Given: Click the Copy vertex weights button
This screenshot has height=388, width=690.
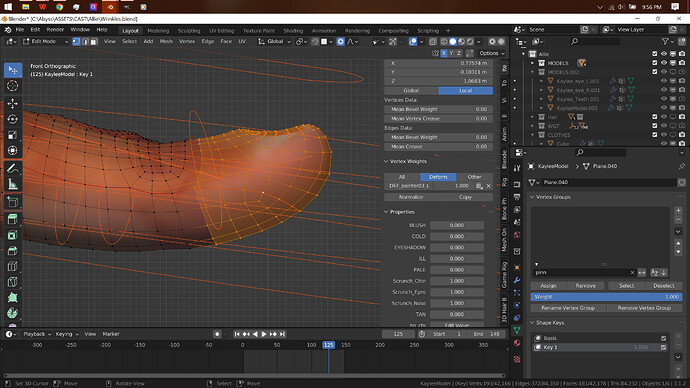Looking at the screenshot, I should pos(465,197).
